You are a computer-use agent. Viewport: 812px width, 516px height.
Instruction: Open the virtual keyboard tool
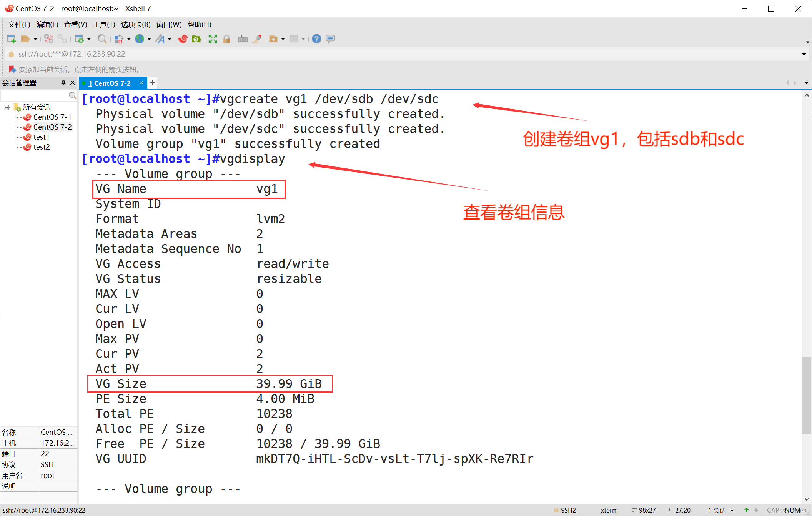pyautogui.click(x=243, y=39)
